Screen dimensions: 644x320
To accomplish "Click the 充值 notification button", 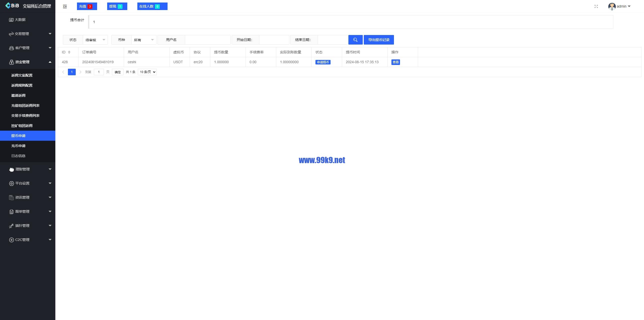I will tap(87, 6).
